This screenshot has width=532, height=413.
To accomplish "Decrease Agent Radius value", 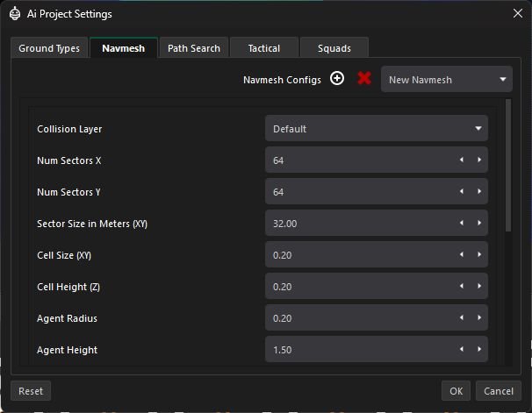I will point(462,317).
